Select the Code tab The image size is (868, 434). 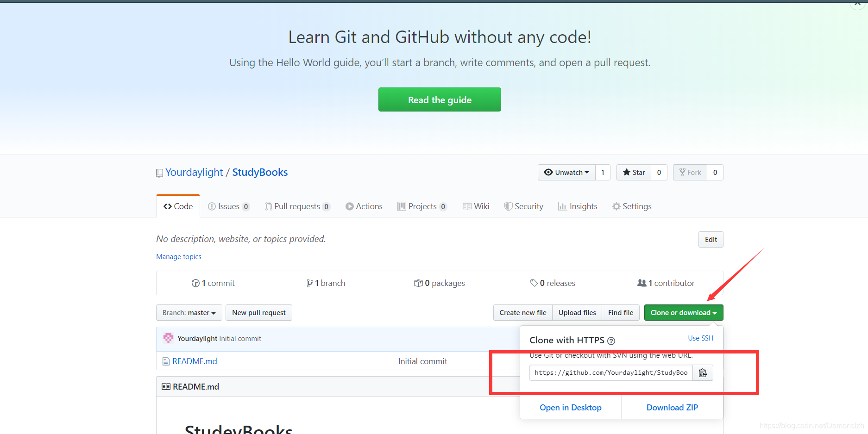coord(178,206)
